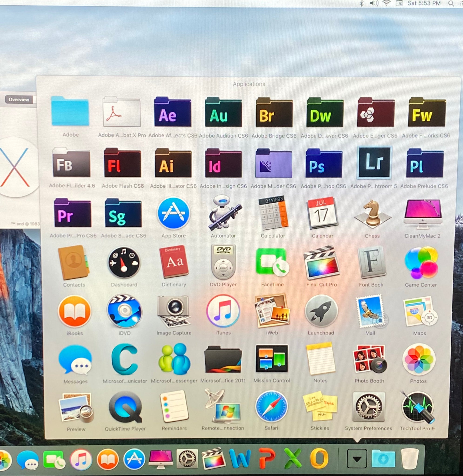This screenshot has width=463, height=476.
Task: Open Adobe InDesign CS6 folder
Action: point(223,163)
